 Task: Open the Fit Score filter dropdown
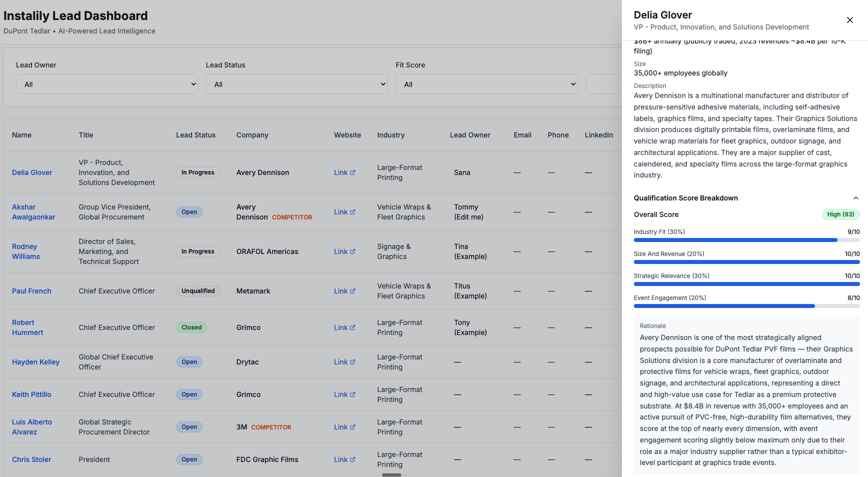486,84
